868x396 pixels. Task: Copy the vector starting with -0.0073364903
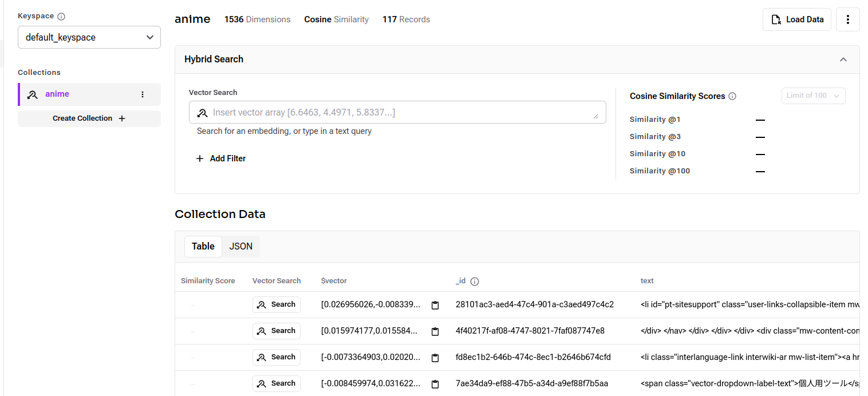click(435, 358)
